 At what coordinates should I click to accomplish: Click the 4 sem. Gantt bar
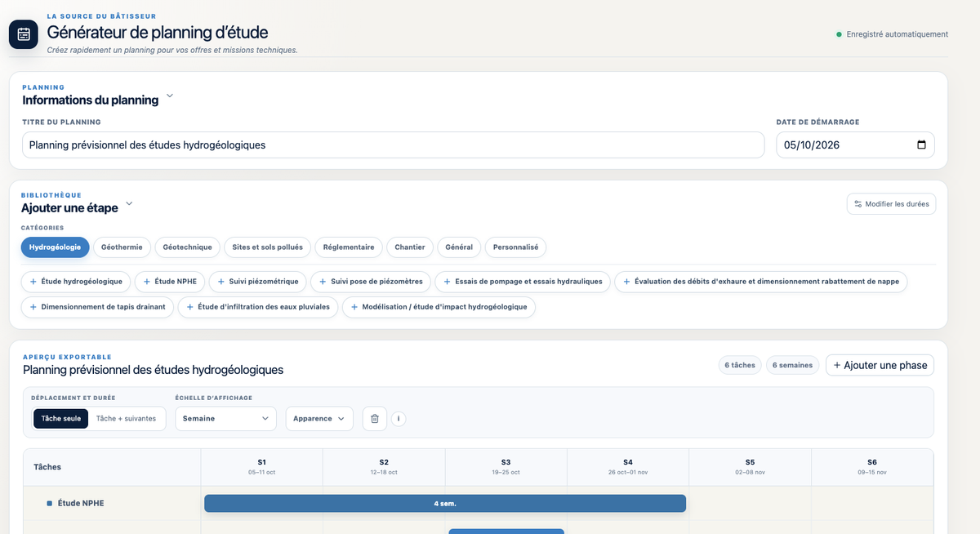[445, 504]
